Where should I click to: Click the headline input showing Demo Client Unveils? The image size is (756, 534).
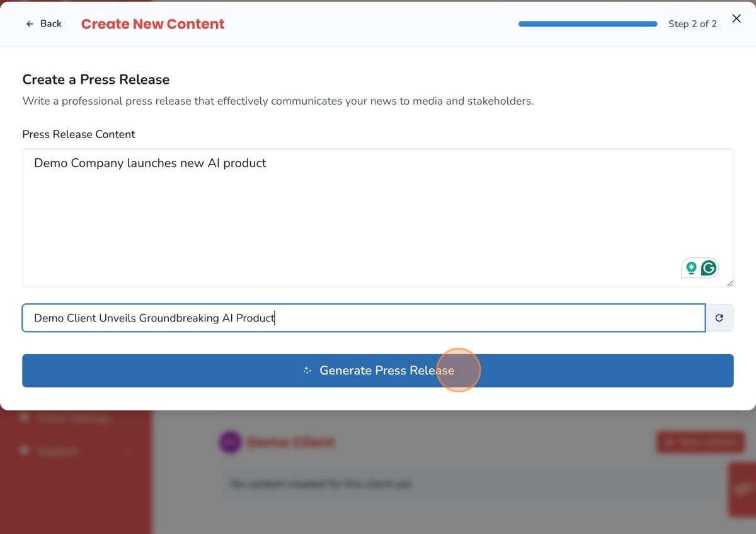[x=364, y=318]
